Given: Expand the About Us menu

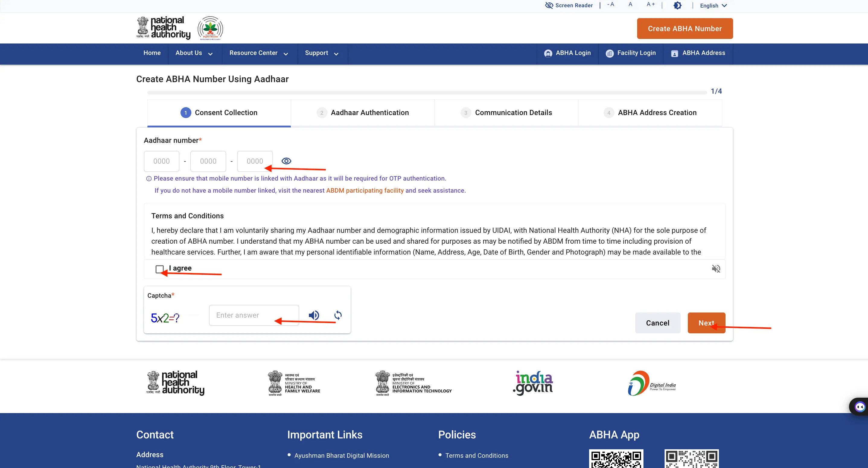Looking at the screenshot, I should (194, 53).
